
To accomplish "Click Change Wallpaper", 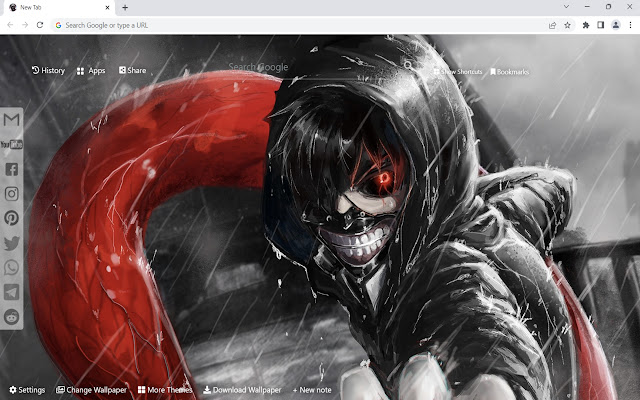I will tap(91, 390).
